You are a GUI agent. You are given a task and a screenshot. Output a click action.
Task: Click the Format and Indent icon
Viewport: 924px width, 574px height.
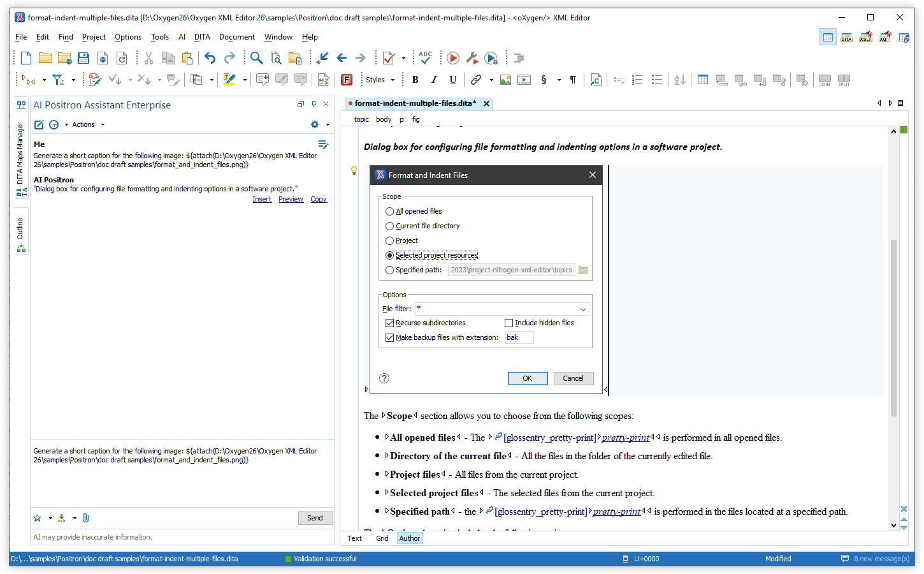click(x=519, y=58)
